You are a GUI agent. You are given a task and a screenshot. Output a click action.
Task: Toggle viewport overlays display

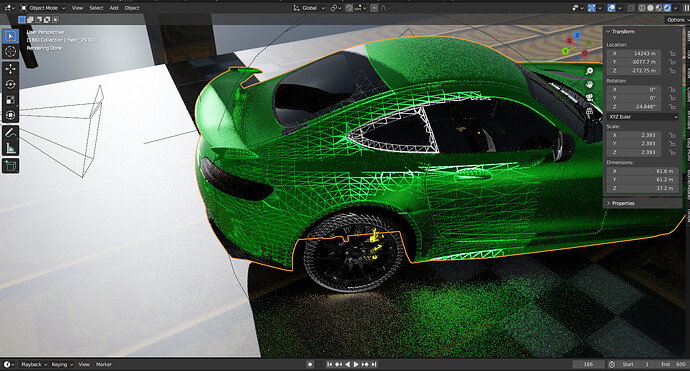coord(611,8)
